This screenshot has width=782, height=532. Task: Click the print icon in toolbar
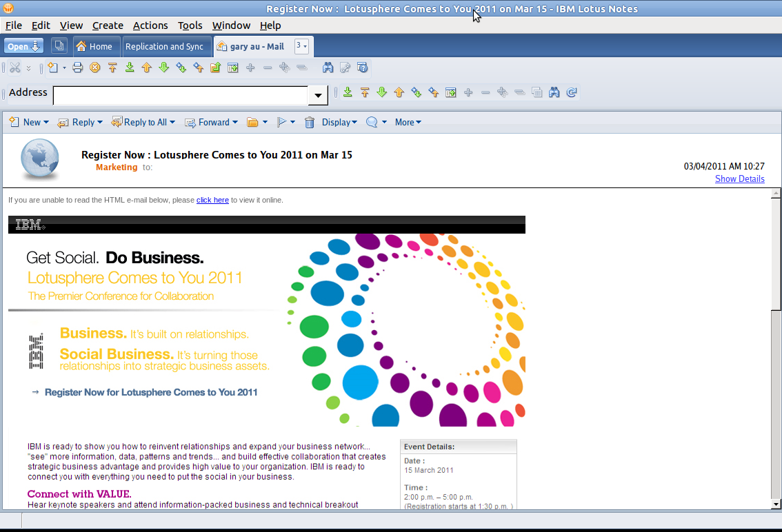click(x=77, y=68)
